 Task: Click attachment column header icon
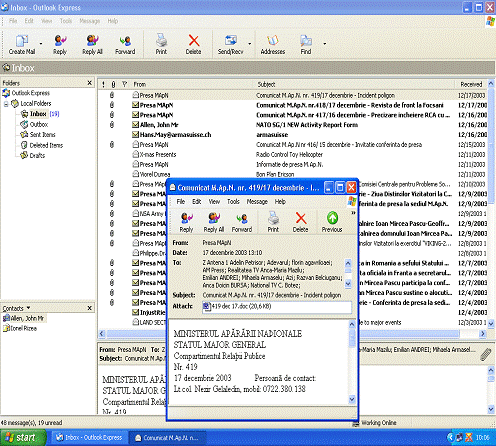pos(113,84)
